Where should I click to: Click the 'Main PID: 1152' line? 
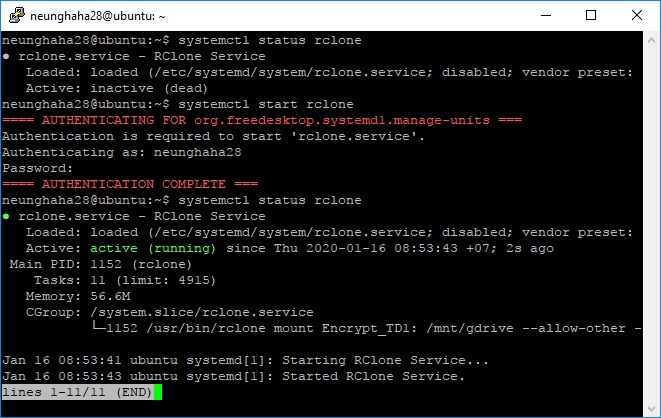pos(100,264)
